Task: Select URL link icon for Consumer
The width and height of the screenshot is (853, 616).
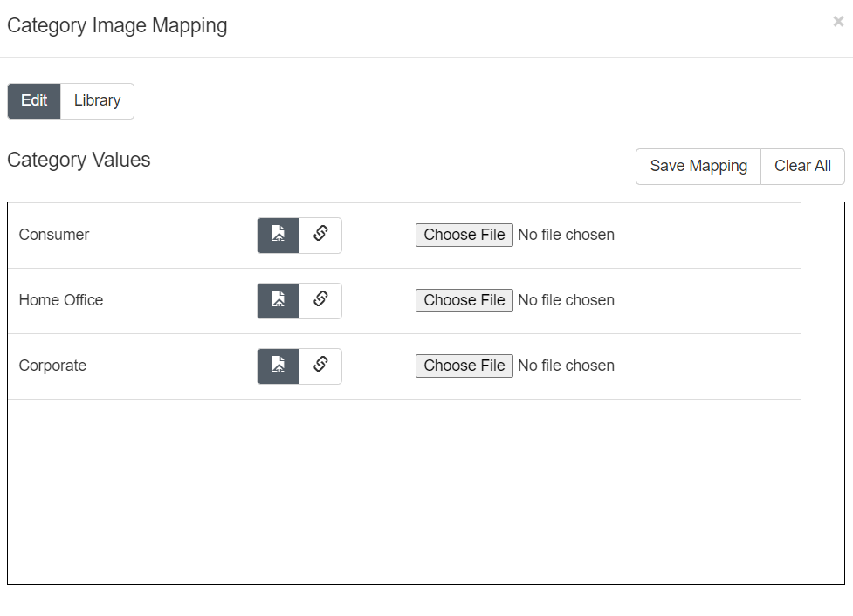Action: [x=320, y=235]
